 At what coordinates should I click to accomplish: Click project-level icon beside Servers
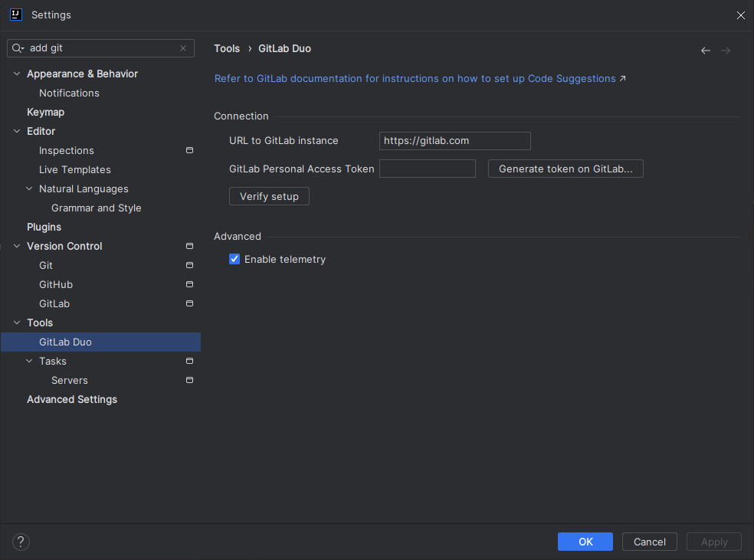189,381
